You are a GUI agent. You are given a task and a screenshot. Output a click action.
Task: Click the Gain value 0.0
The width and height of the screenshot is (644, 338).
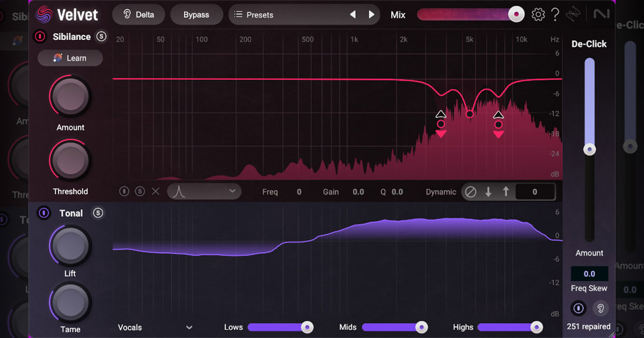pos(358,192)
